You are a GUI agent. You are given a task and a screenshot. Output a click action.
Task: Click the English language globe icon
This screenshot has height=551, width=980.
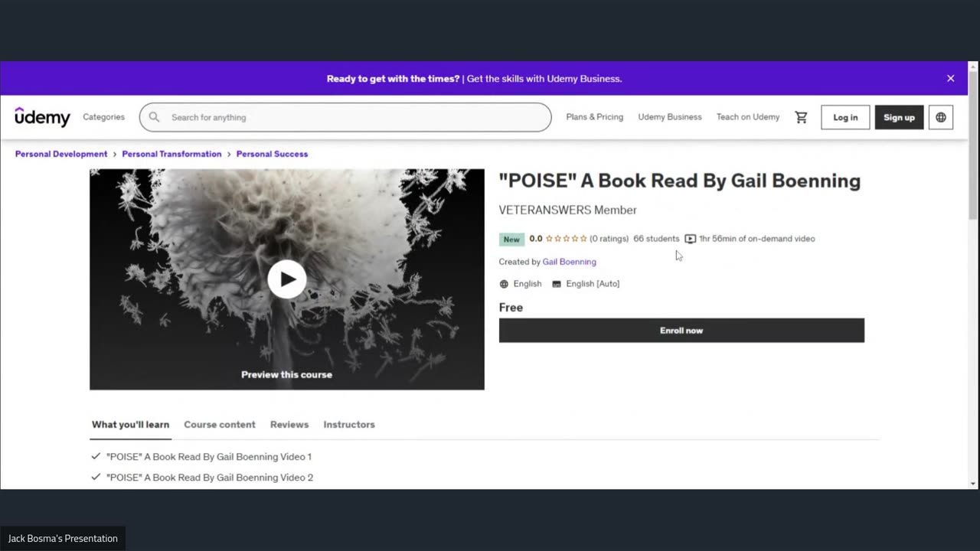click(x=504, y=284)
